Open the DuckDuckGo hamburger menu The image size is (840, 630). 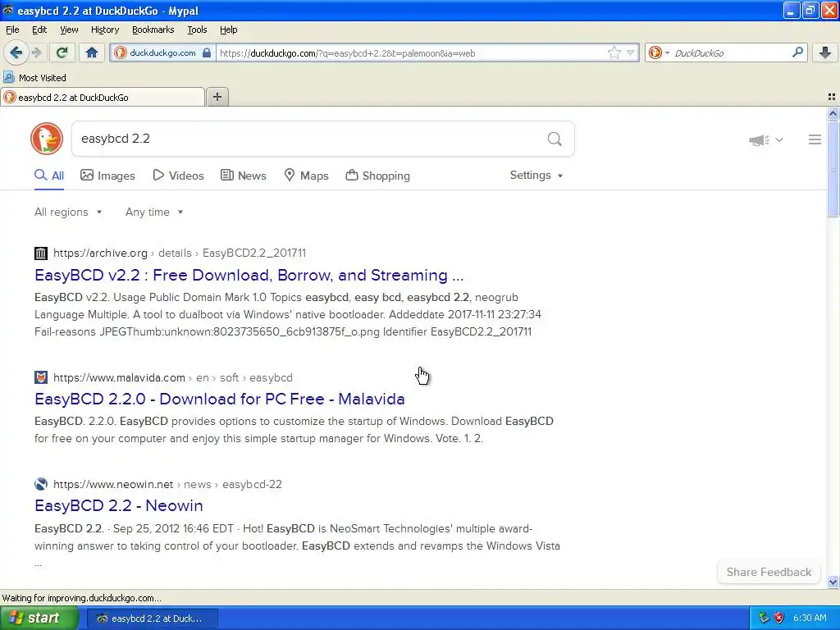pyautogui.click(x=815, y=139)
